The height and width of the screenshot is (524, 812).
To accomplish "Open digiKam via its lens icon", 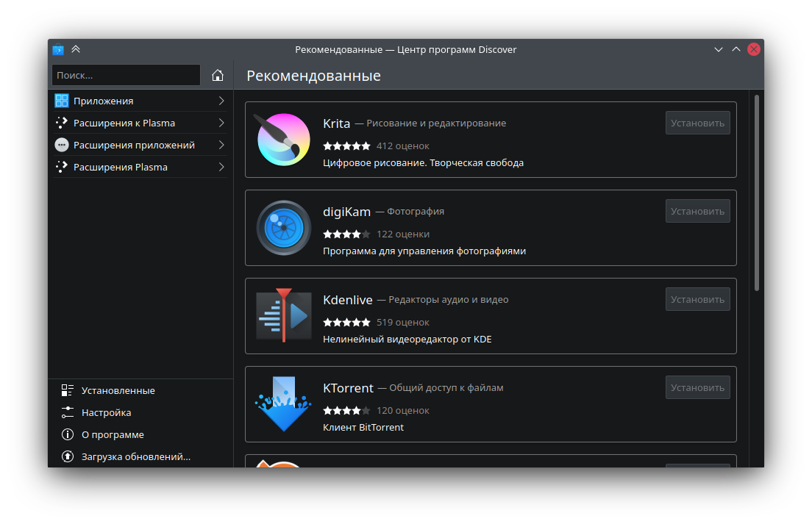I will tap(284, 228).
